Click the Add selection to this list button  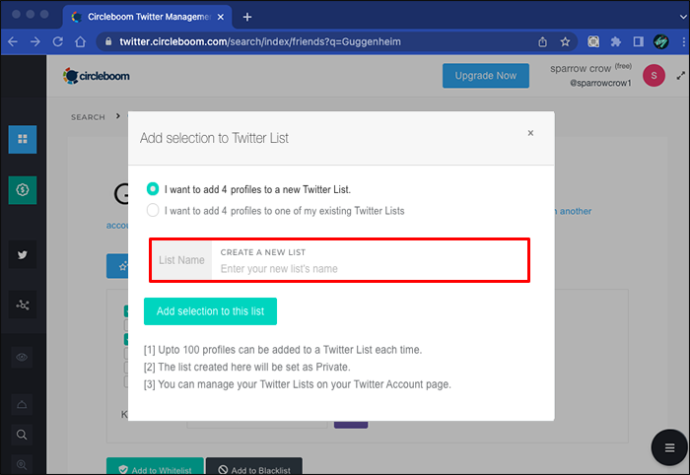[210, 311]
